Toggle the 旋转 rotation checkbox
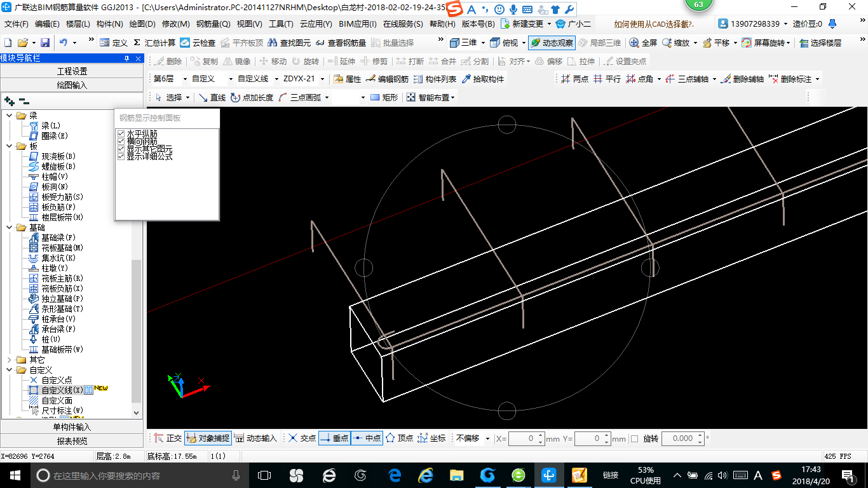The image size is (868, 488). pyautogui.click(x=634, y=438)
